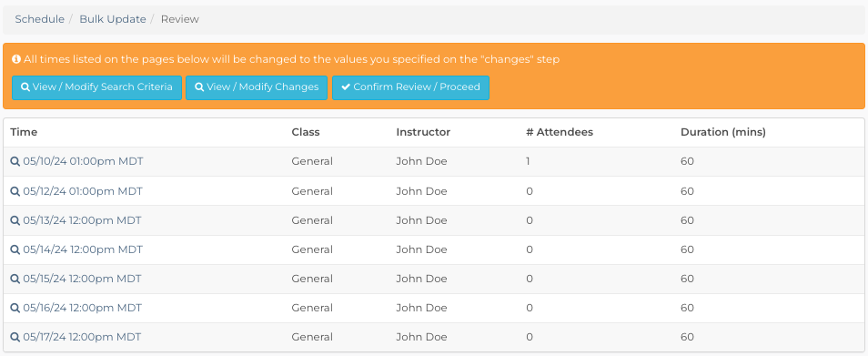This screenshot has width=868, height=356.
Task: Click the Duration (mins) column header
Action: coord(723,132)
